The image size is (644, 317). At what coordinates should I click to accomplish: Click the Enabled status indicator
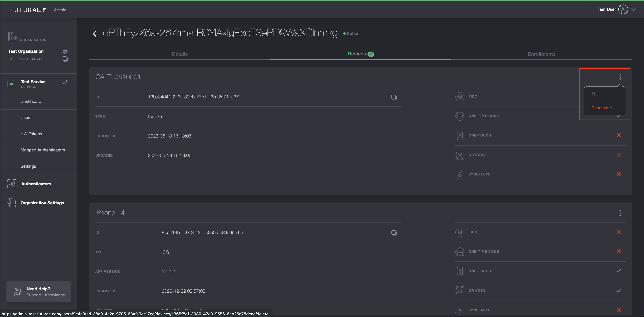coord(351,34)
